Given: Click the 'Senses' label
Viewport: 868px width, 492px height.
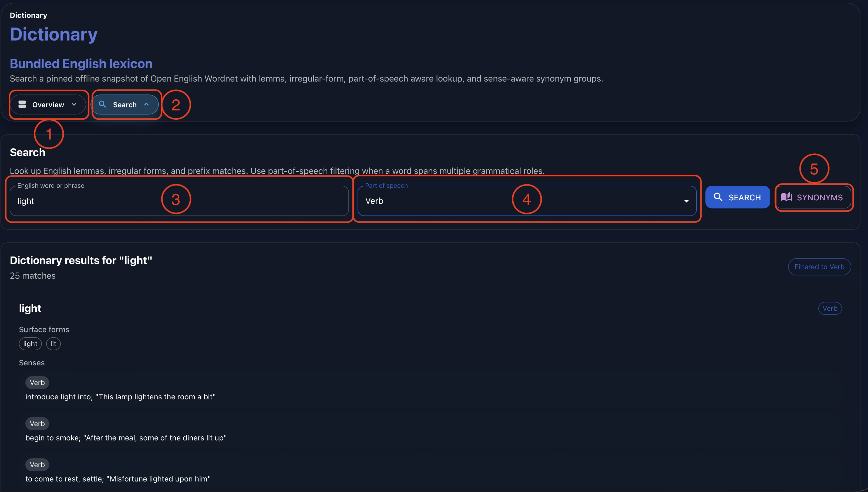Looking at the screenshot, I should (x=32, y=363).
